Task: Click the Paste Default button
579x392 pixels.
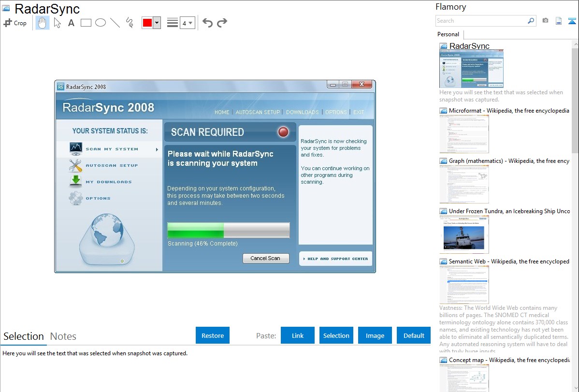Action: (414, 335)
